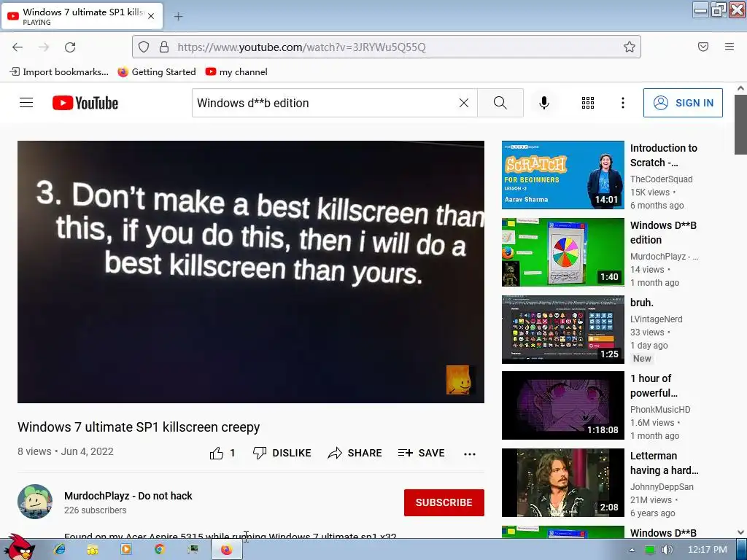The height and width of the screenshot is (560, 747).
Task: Open the tracking protection shield icon
Action: pos(144,47)
